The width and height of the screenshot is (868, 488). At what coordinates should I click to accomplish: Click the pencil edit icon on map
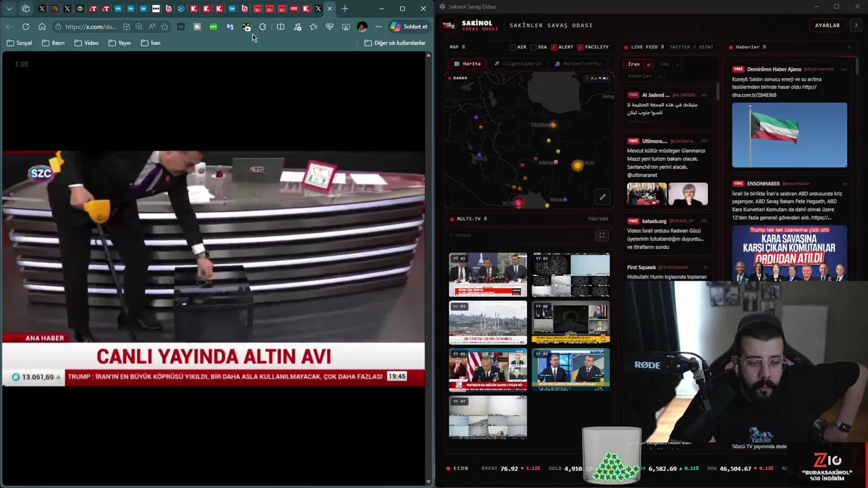pyautogui.click(x=602, y=197)
